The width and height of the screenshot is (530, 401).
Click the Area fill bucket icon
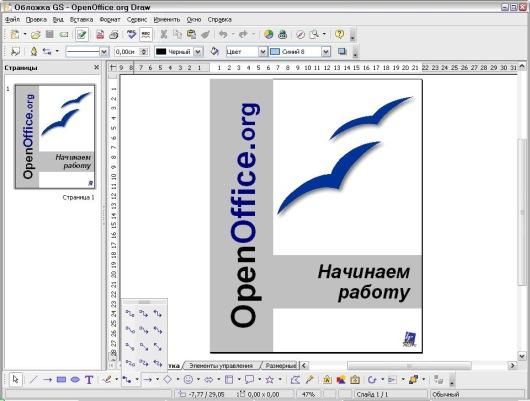pyautogui.click(x=215, y=52)
